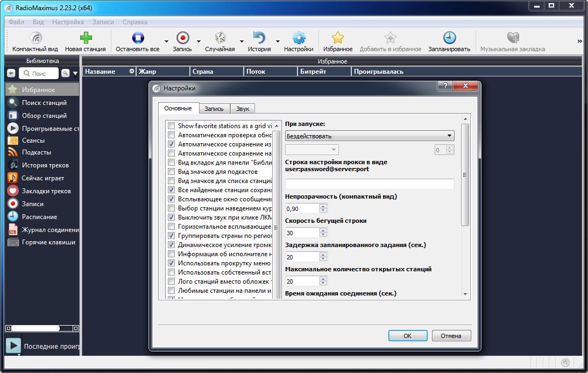Click the magnifier button next to search field
588x373 pixels.
click(x=65, y=73)
